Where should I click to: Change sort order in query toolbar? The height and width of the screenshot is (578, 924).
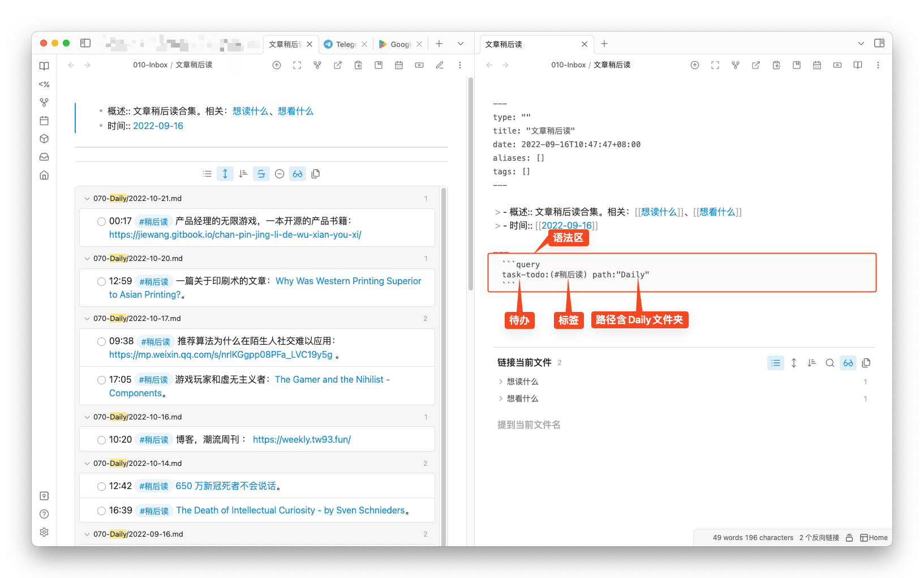pos(243,174)
